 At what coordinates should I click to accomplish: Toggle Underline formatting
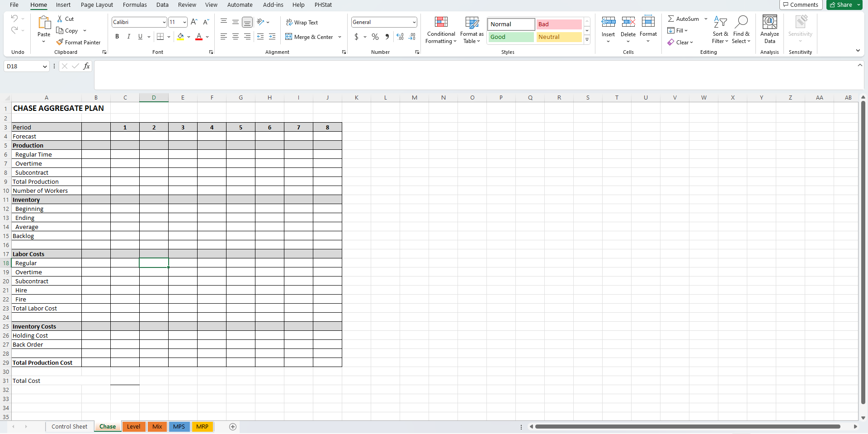click(x=141, y=37)
